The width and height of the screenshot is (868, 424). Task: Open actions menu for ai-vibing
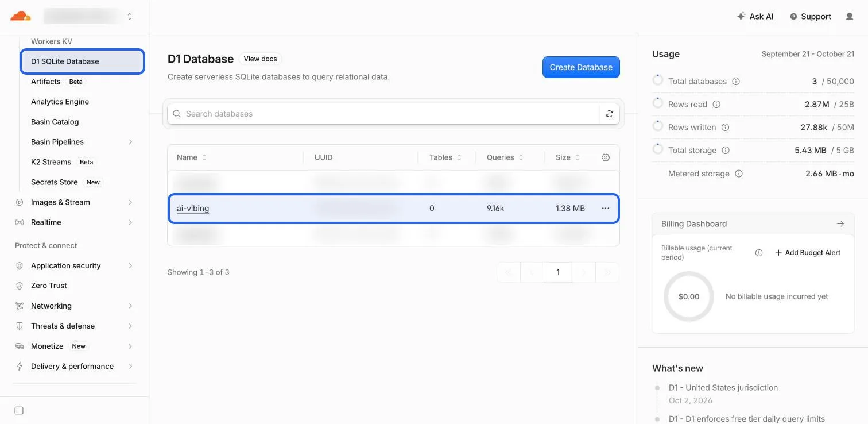click(x=606, y=209)
